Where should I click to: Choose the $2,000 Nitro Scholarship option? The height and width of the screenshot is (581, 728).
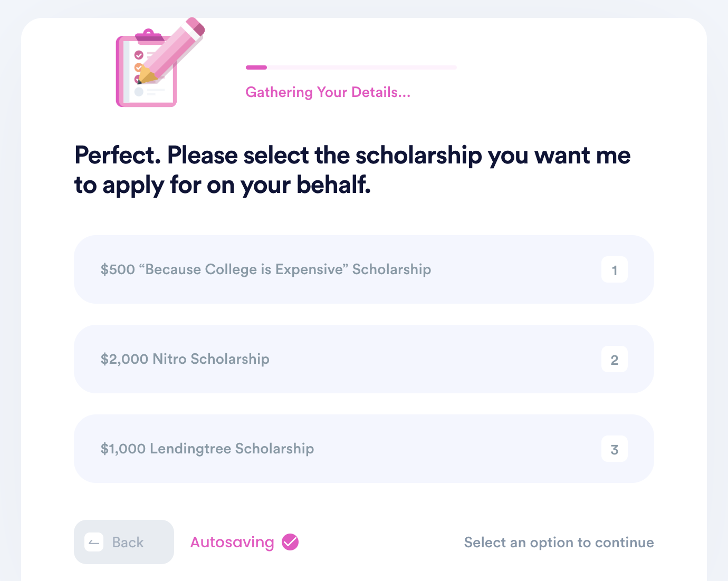[364, 359]
